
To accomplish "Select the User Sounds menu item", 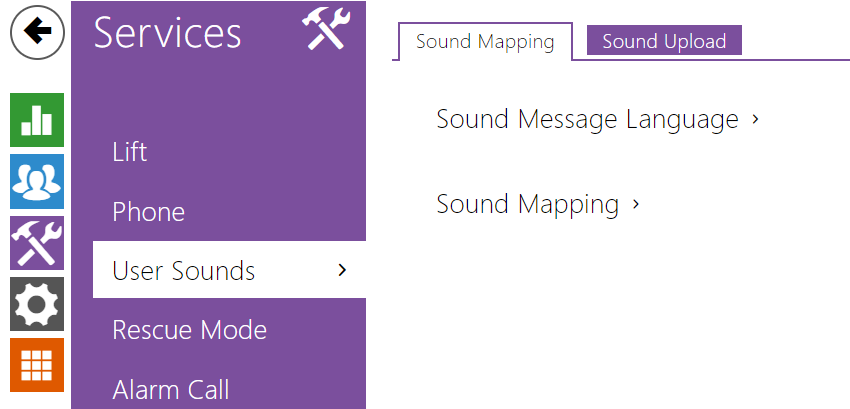I will click(229, 270).
